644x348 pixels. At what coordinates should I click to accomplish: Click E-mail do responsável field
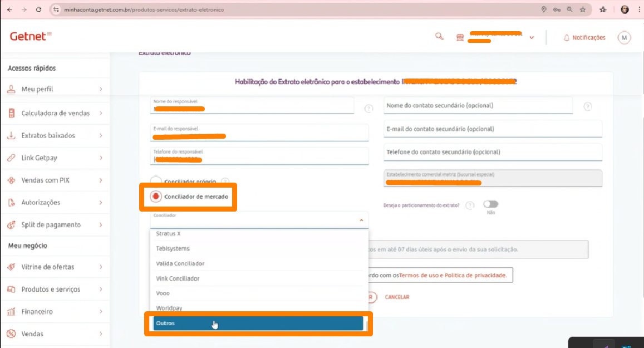coord(259,133)
